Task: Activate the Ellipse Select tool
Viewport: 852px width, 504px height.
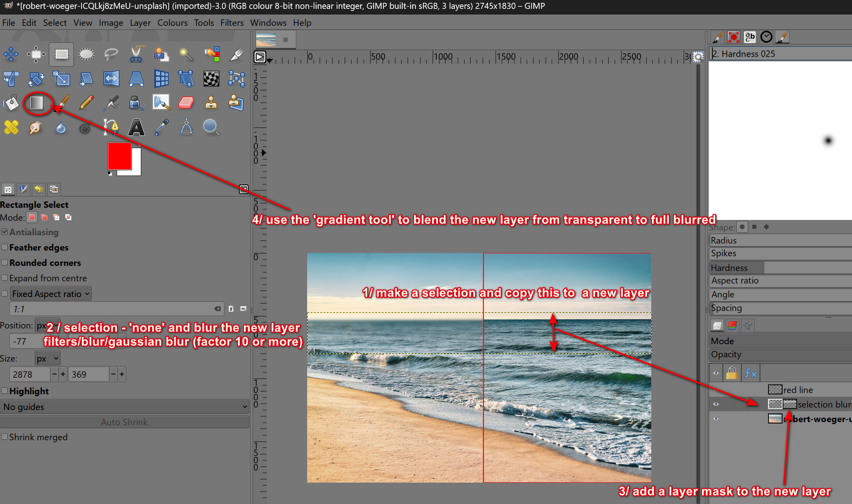Action: tap(86, 54)
